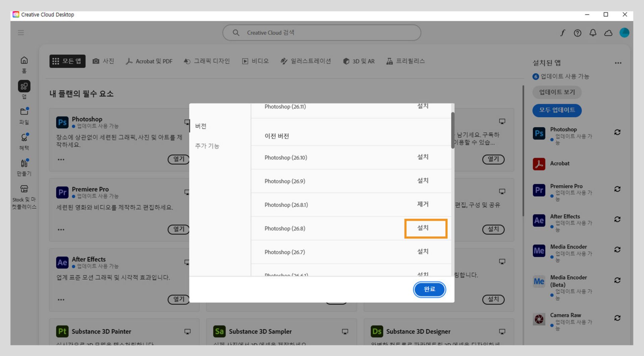The width and height of the screenshot is (644, 356).
Task: Update Media Encoder (Beta) via refresh icon
Action: pos(617,280)
